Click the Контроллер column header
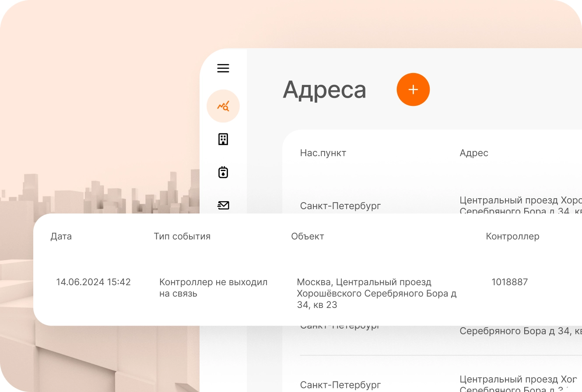The width and height of the screenshot is (582, 392). (512, 236)
